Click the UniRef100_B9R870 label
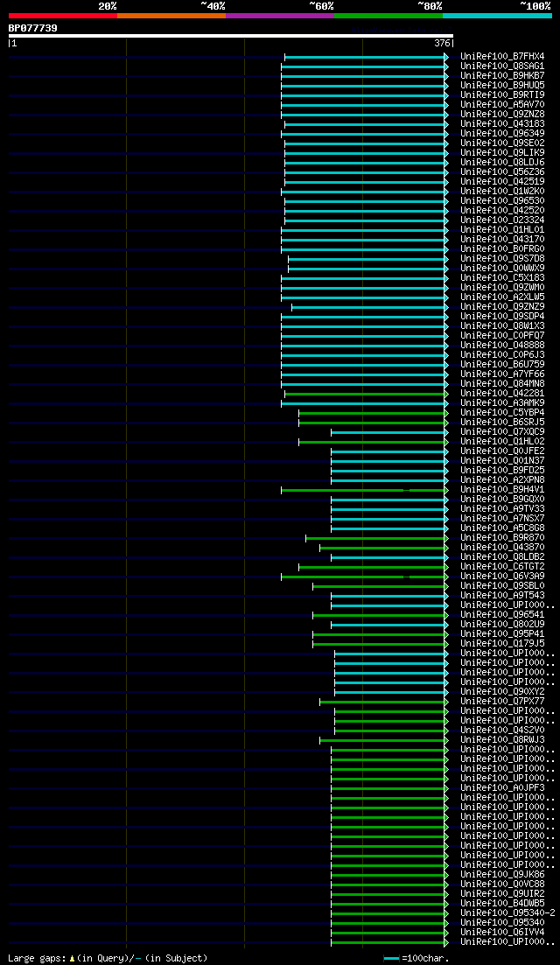 tap(502, 539)
